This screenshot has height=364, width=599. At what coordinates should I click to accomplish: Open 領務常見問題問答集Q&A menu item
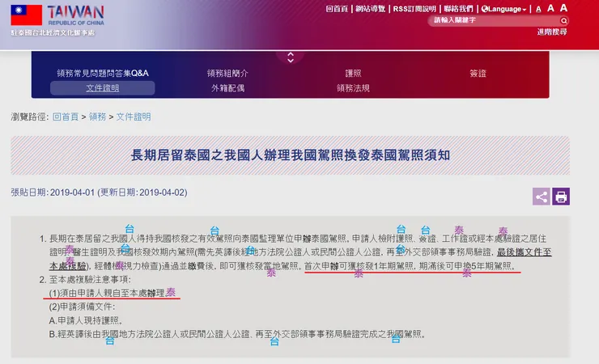point(103,74)
